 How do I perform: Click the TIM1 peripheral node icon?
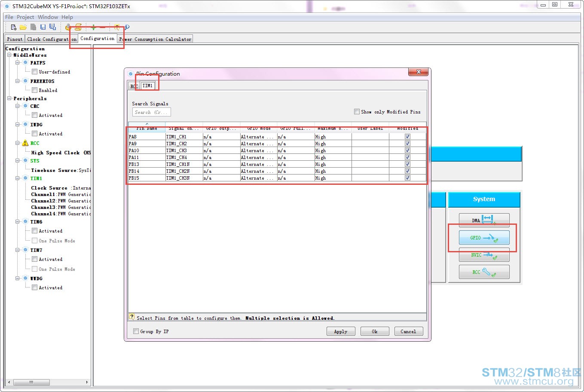tap(25, 178)
